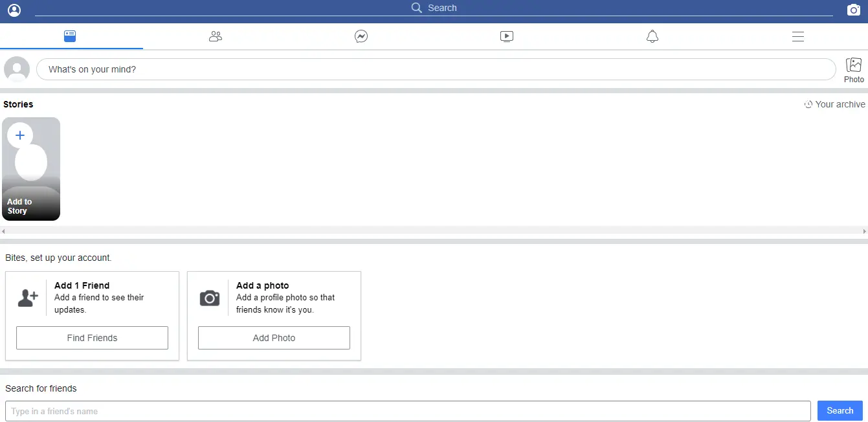Open the News Feed tab
The height and width of the screenshot is (422, 868).
[71, 37]
